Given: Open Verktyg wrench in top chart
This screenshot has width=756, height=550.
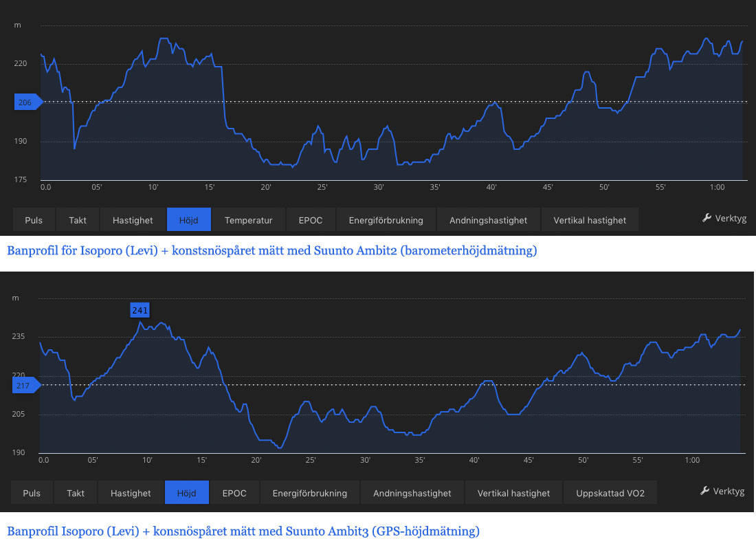Looking at the screenshot, I should click(x=724, y=219).
